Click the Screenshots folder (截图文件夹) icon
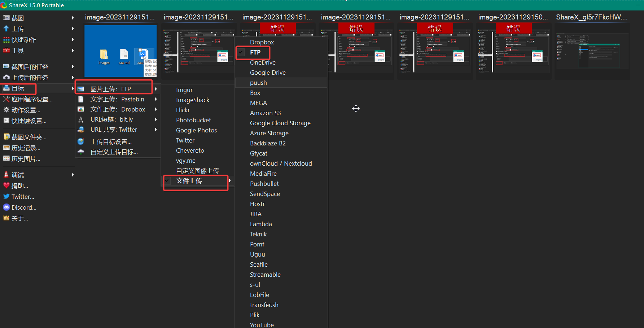The height and width of the screenshot is (328, 644). pos(6,137)
